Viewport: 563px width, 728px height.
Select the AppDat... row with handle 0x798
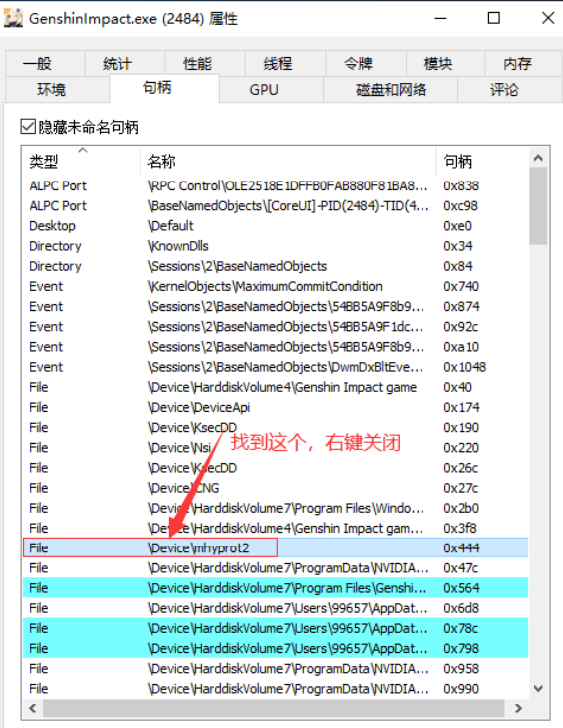pyautogui.click(x=275, y=648)
